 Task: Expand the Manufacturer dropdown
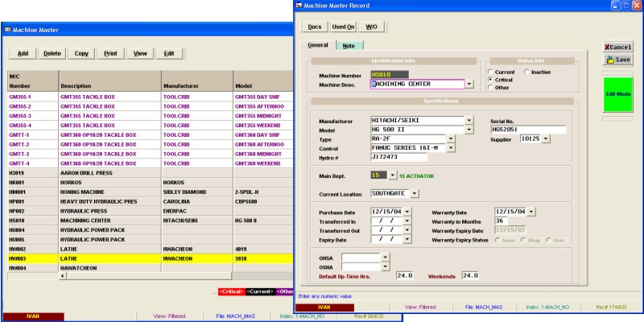(469, 121)
